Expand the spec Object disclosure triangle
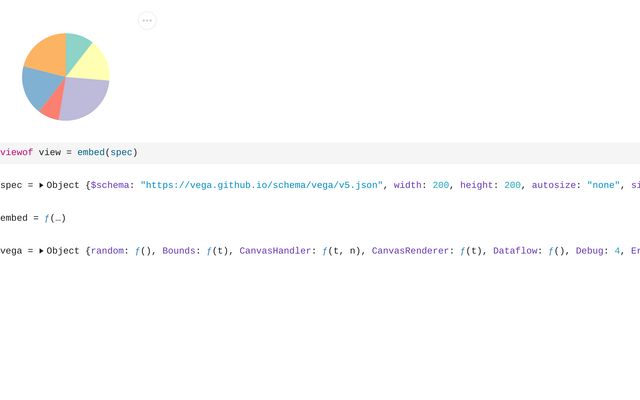The image size is (640, 400). pos(41,185)
